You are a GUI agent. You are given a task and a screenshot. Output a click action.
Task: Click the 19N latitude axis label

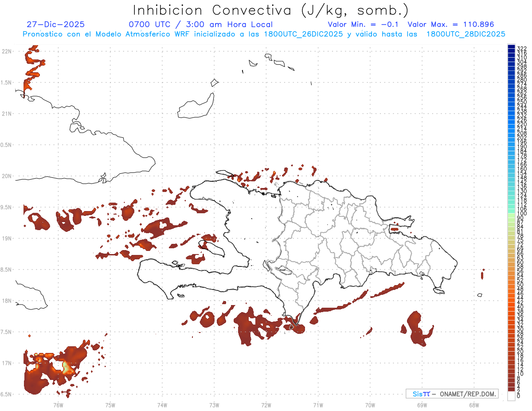tap(6, 239)
